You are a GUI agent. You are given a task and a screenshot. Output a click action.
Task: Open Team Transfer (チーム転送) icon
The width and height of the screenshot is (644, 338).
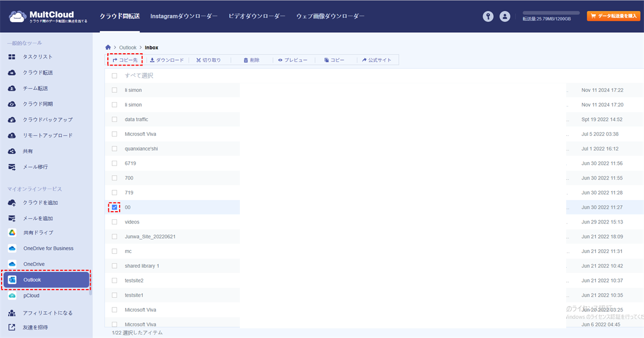12,88
